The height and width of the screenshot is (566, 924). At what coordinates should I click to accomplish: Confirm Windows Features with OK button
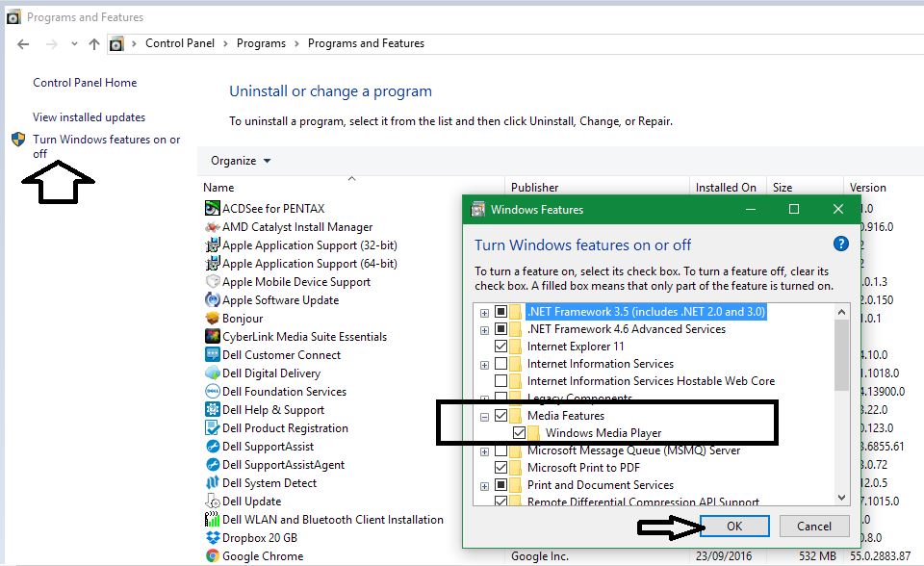click(734, 526)
